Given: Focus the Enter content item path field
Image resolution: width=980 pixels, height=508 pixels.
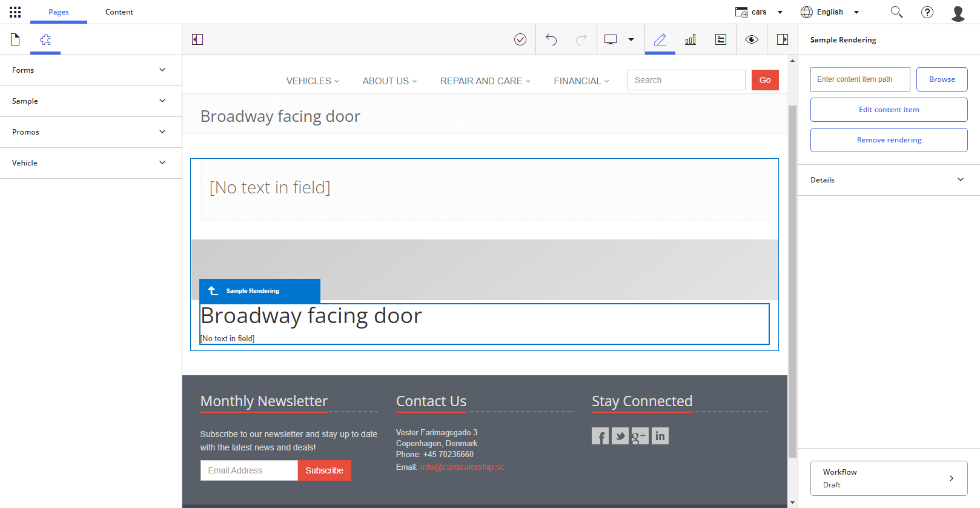Looking at the screenshot, I should click(860, 79).
